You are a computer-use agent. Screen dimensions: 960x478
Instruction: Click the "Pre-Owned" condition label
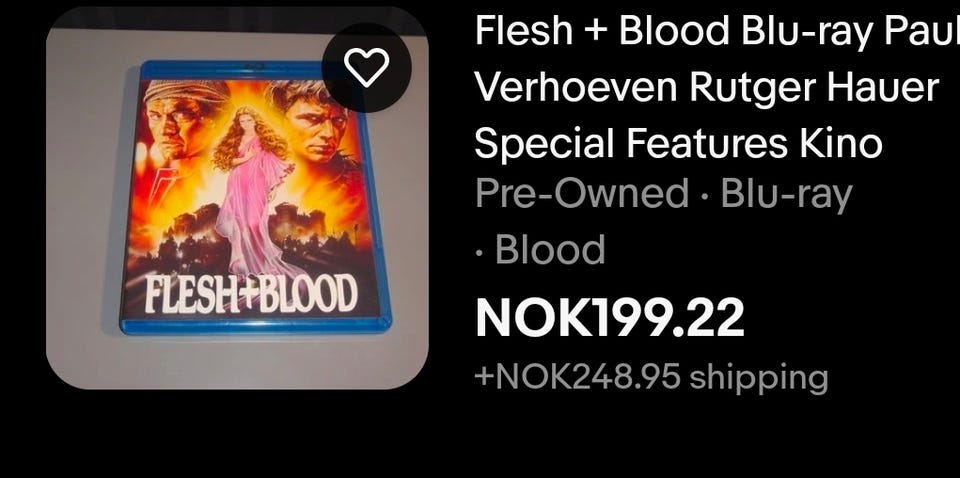[582, 194]
